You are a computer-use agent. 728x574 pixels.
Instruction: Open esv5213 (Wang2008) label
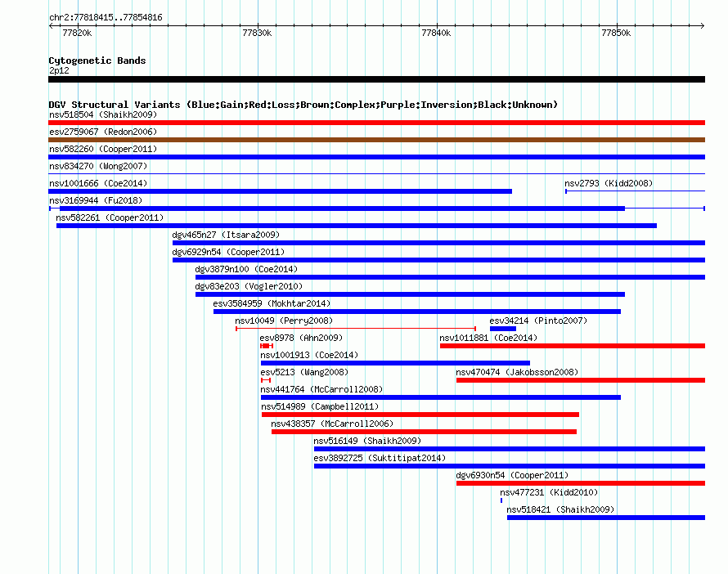[304, 372]
